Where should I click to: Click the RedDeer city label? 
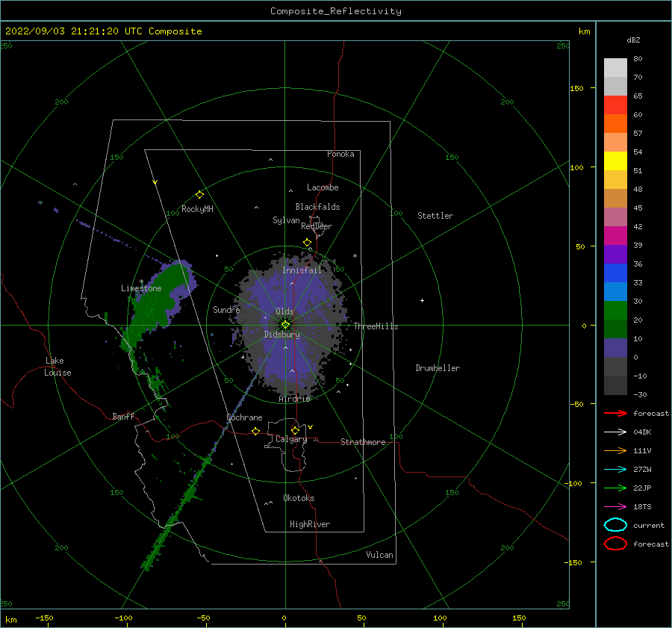click(x=317, y=226)
